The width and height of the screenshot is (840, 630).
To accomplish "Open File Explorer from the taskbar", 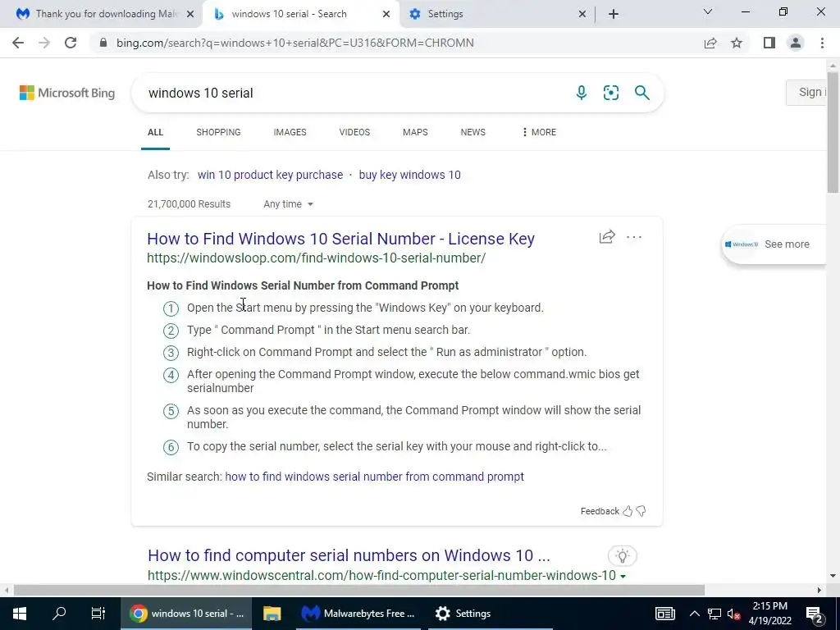I will (272, 614).
